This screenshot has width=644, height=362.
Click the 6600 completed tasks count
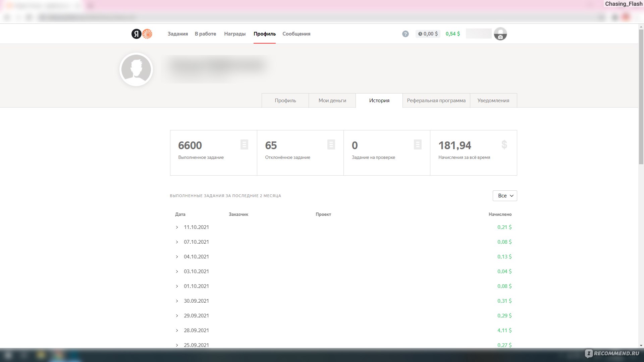pyautogui.click(x=190, y=145)
